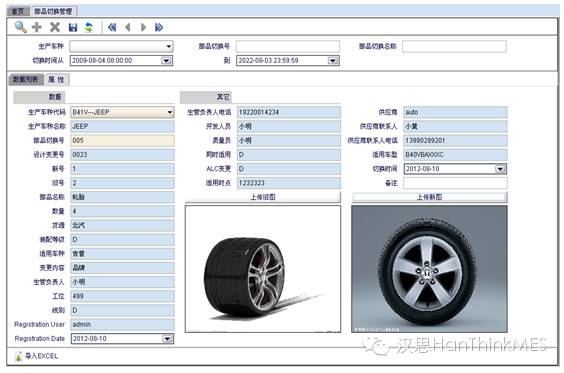This screenshot has width=564, height=373.
Task: Jump to last record with double-right arrow
Action: [159, 27]
